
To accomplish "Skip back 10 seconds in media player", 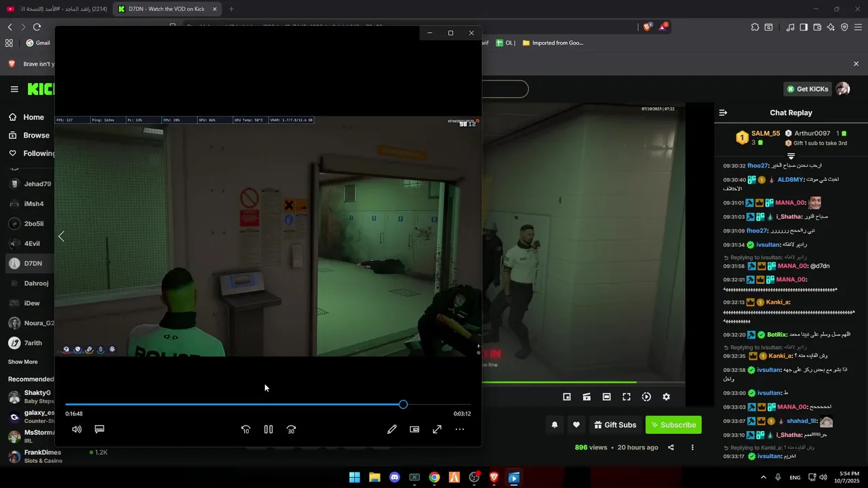I will tap(245, 429).
